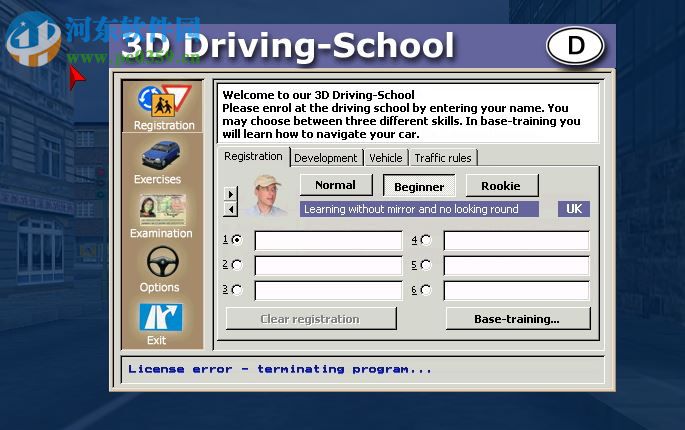Open the Examination license icon
Image resolution: width=685 pixels, height=430 pixels.
[x=163, y=209]
